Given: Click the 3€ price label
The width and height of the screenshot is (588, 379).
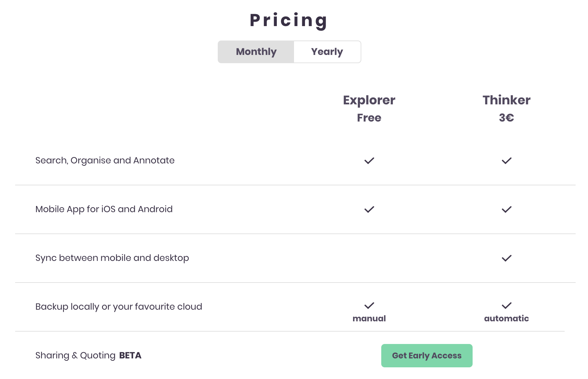Looking at the screenshot, I should coord(506,118).
